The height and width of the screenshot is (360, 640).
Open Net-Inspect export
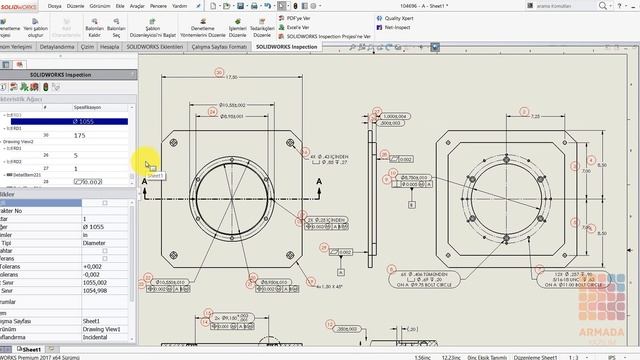pyautogui.click(x=393, y=27)
